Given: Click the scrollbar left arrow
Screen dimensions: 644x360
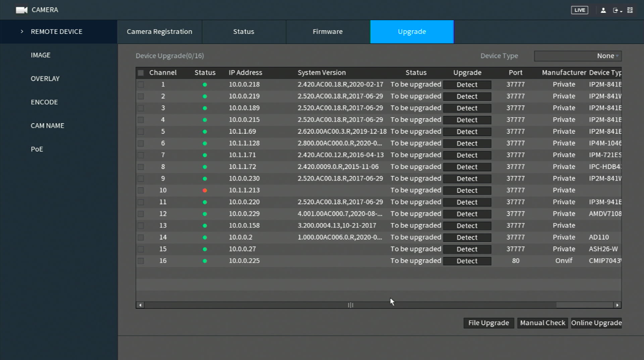Looking at the screenshot, I should click(x=140, y=305).
